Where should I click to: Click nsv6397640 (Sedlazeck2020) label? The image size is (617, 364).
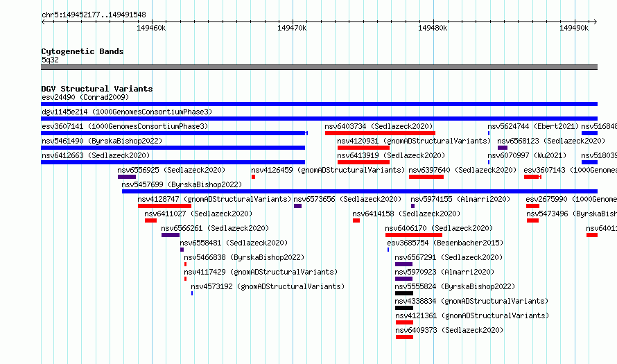[x=462, y=170]
